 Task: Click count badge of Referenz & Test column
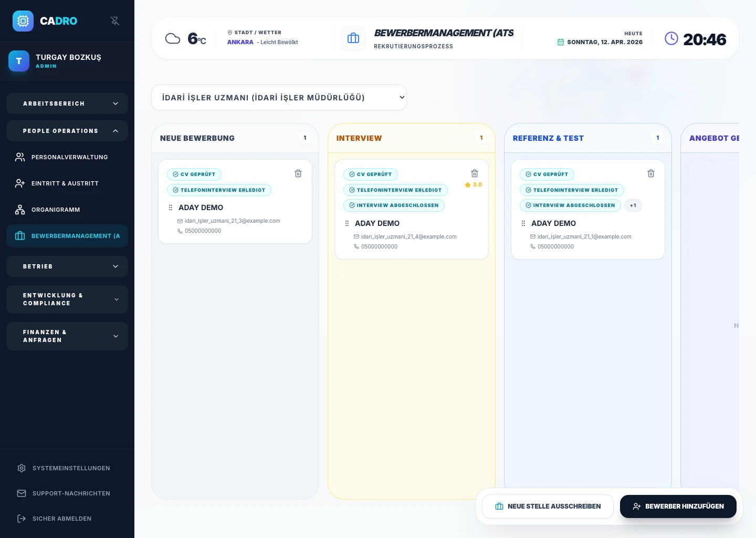pyautogui.click(x=658, y=138)
